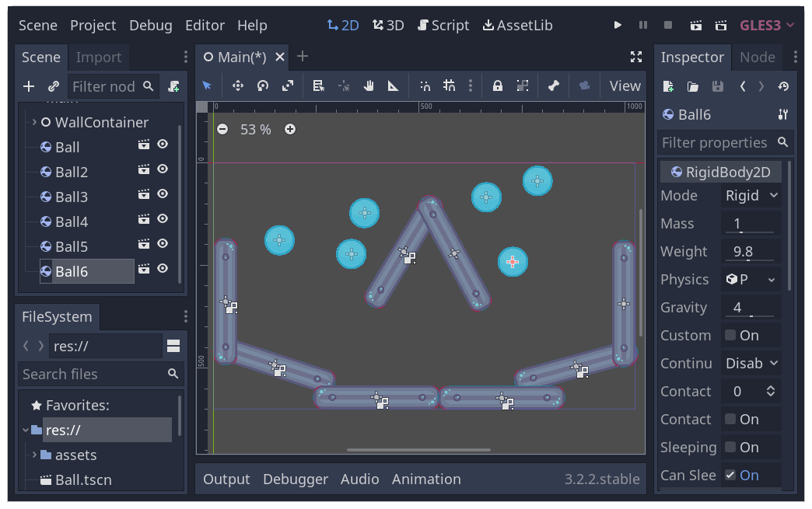812x509 pixels.
Task: Lock the selected node with the lock icon
Action: point(497,85)
